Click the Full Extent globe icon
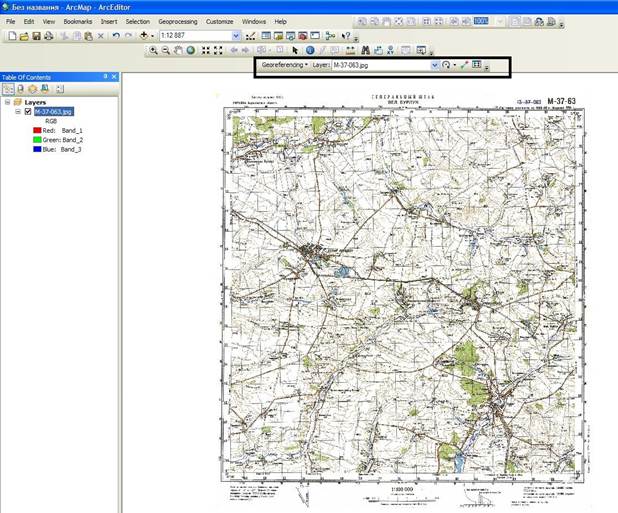 pos(191,50)
